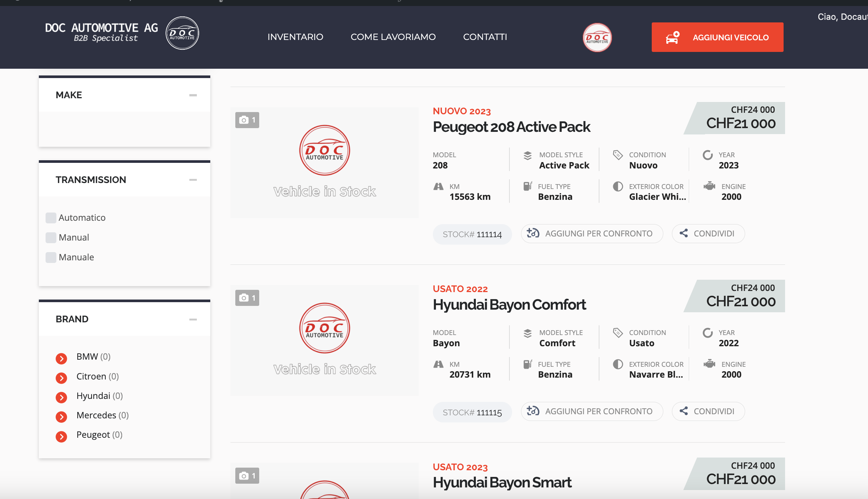The width and height of the screenshot is (868, 499).
Task: Click stock number 111115 label
Action: point(472,412)
